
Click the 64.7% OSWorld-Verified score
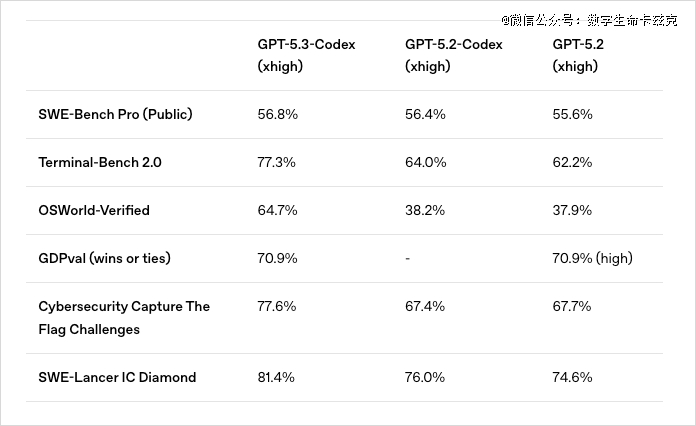tap(277, 210)
